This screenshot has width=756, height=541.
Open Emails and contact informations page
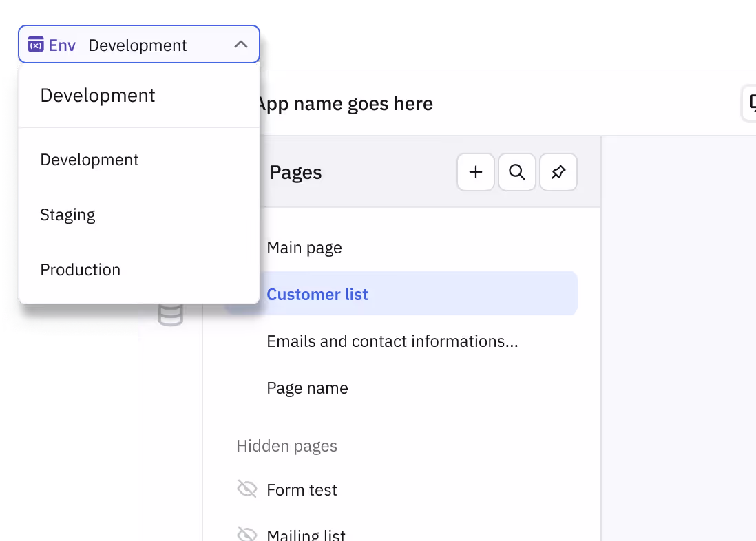(392, 341)
